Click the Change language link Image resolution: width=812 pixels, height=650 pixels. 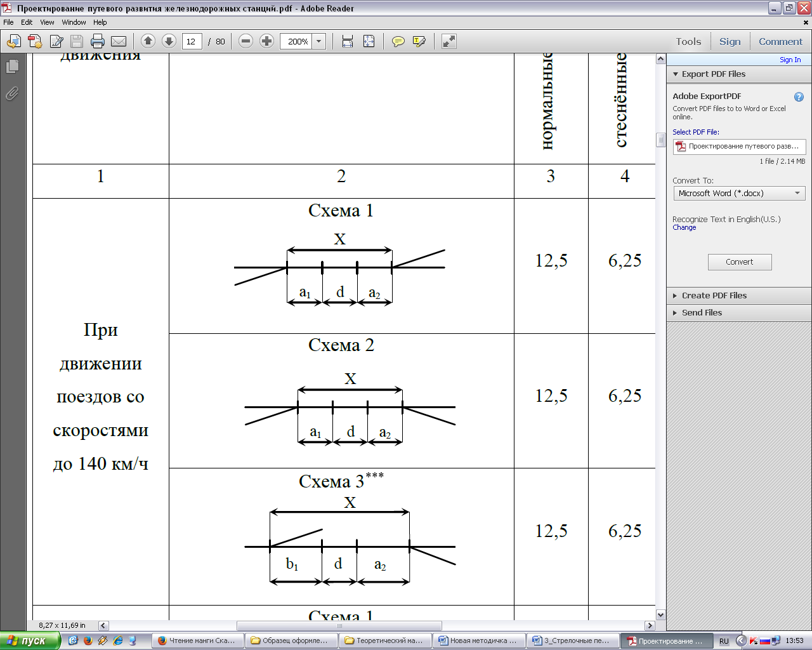pyautogui.click(x=684, y=228)
